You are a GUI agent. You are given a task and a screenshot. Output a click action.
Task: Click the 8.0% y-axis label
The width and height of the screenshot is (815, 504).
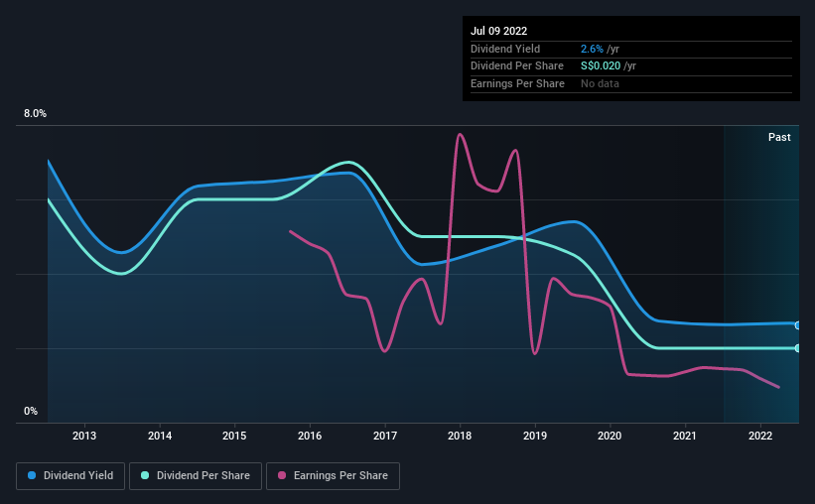click(x=35, y=113)
